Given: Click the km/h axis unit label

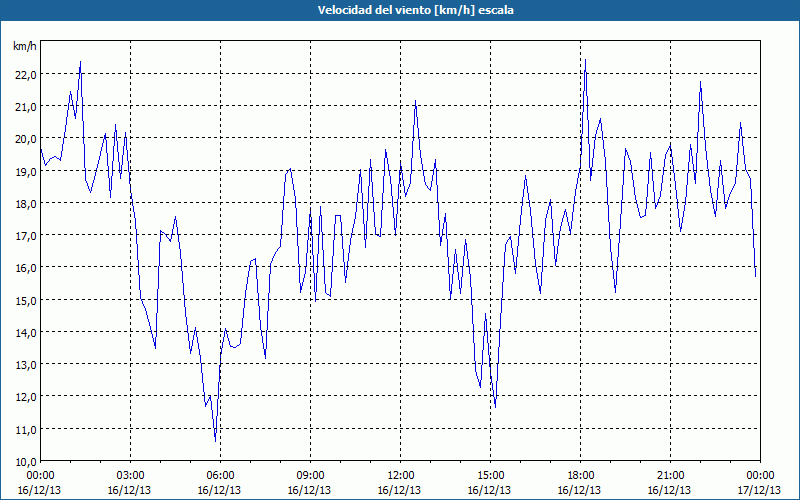Looking at the screenshot, I should (x=25, y=46).
